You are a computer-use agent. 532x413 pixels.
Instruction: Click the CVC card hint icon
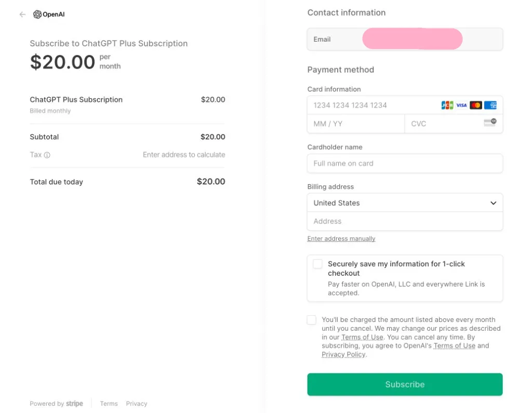pyautogui.click(x=490, y=123)
